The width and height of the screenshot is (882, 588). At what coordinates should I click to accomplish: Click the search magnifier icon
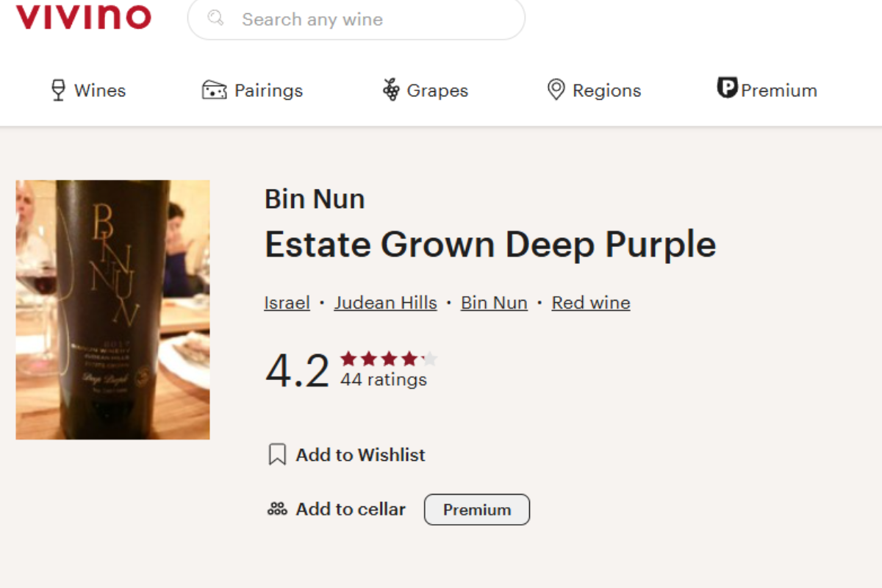(x=215, y=18)
